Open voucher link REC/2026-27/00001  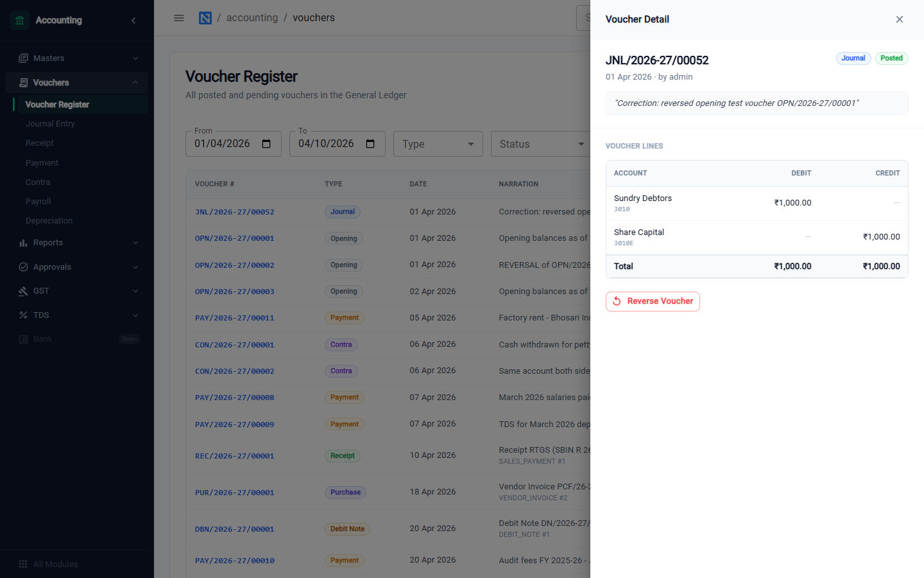[x=235, y=456]
